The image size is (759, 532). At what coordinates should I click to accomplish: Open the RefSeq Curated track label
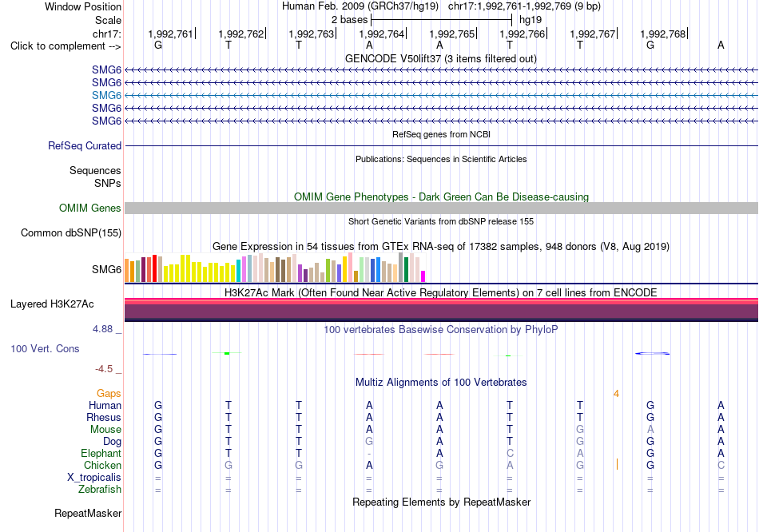(x=85, y=145)
